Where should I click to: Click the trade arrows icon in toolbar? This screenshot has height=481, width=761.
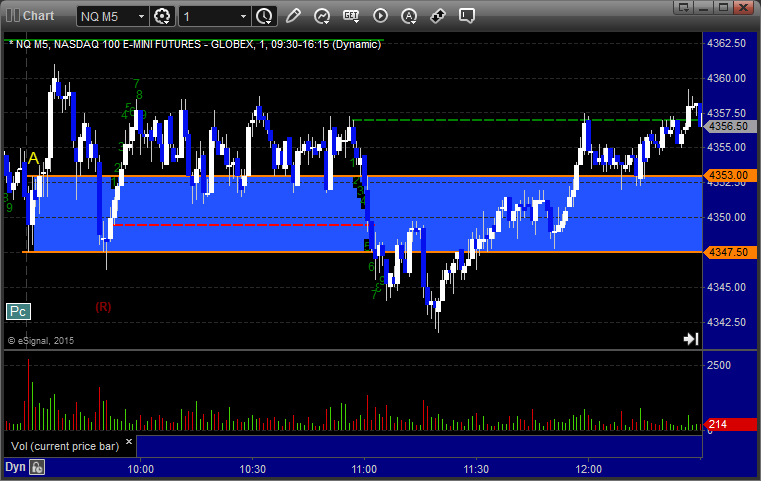[x=438, y=16]
